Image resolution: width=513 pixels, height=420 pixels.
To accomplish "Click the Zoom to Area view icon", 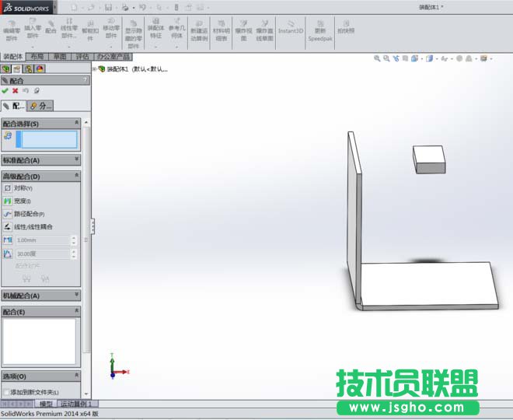I will pos(387,58).
